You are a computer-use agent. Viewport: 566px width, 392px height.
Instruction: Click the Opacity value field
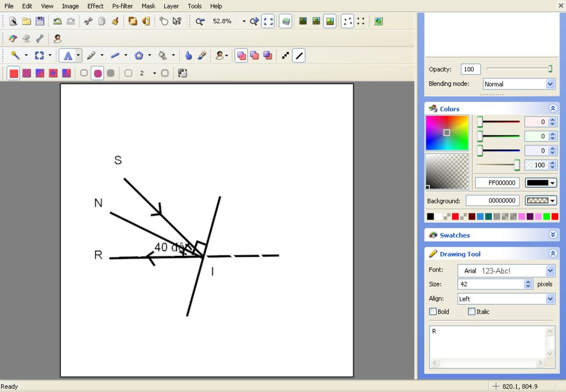click(x=470, y=69)
